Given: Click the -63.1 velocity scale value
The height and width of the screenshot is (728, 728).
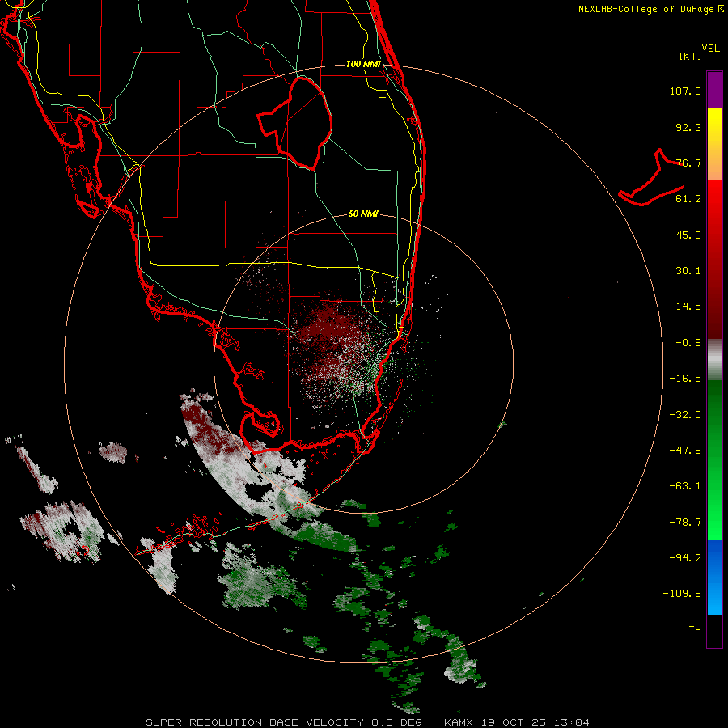Looking at the screenshot, I should coord(685,486).
